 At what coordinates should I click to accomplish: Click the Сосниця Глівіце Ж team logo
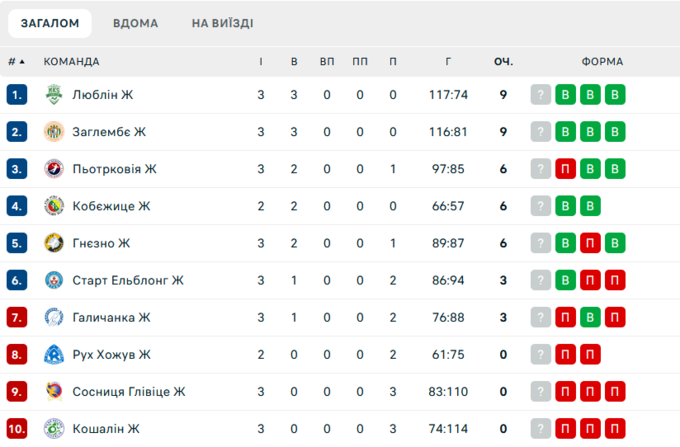pyautogui.click(x=54, y=391)
